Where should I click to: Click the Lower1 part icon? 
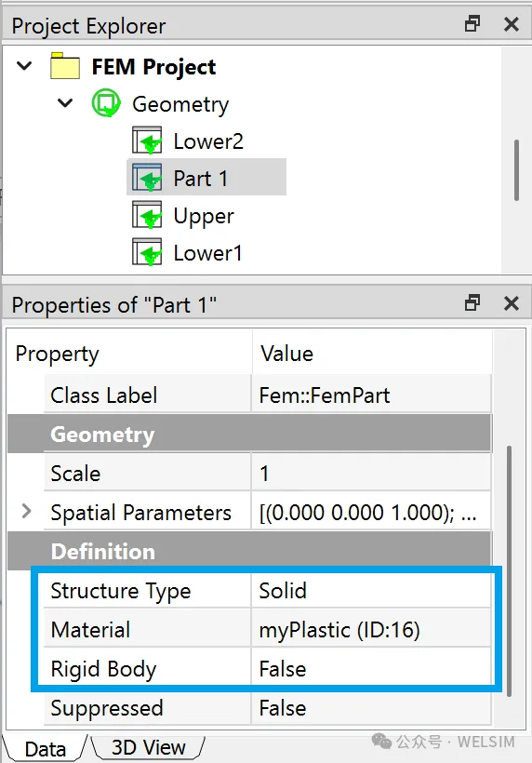147,252
